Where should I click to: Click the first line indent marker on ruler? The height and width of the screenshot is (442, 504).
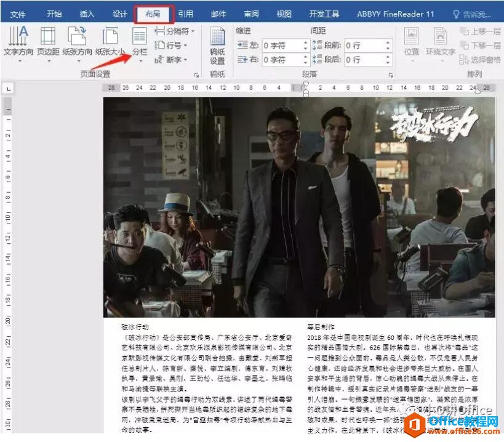306,85
